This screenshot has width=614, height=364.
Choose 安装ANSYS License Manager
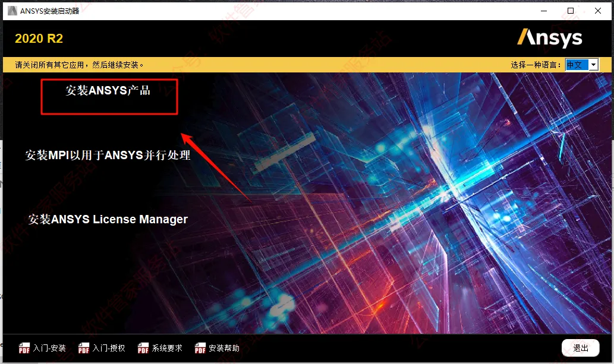point(108,219)
